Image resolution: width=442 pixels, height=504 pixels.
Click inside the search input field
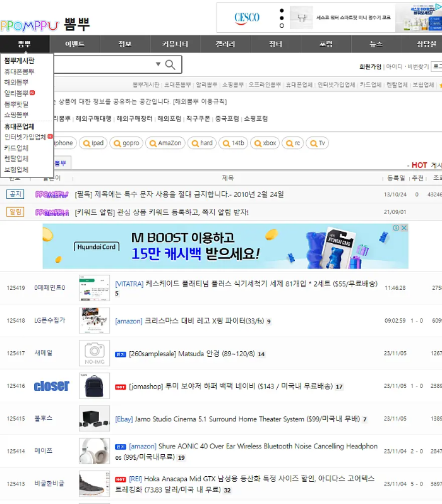104,64
